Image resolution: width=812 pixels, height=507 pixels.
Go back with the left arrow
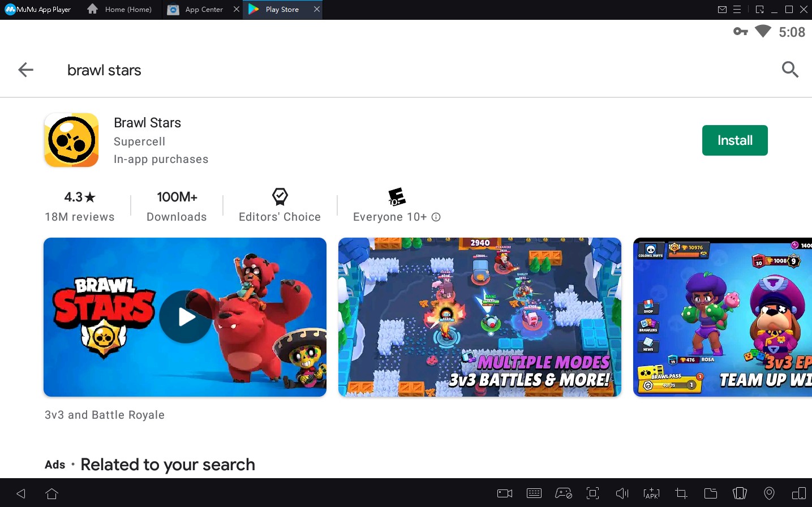tap(26, 70)
